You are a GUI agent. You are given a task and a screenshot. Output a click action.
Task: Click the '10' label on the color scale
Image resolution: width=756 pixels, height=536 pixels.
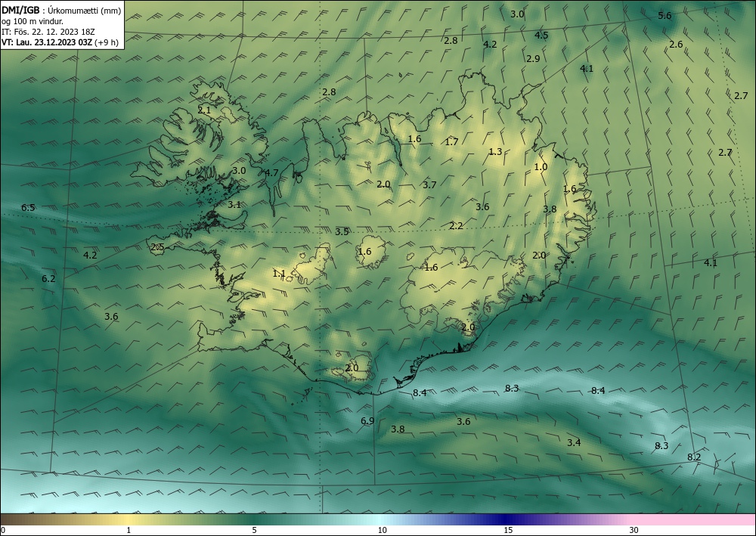pos(382,530)
